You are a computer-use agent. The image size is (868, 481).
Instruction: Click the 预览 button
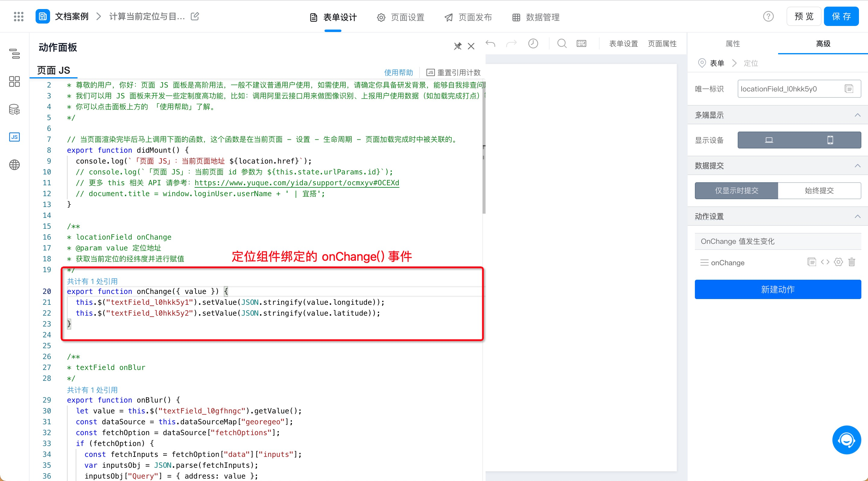[x=804, y=17]
